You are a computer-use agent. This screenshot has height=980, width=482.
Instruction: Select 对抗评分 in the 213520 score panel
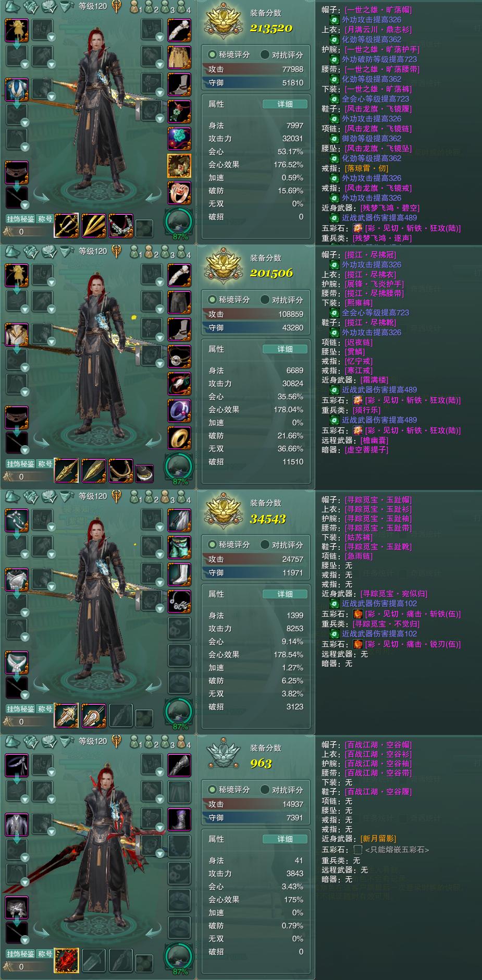point(281,55)
